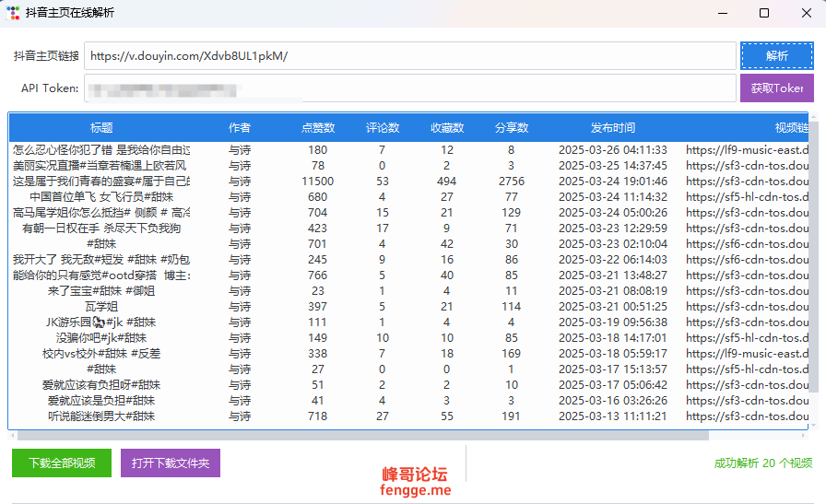Click 下载全部视频 download all button

click(62, 463)
